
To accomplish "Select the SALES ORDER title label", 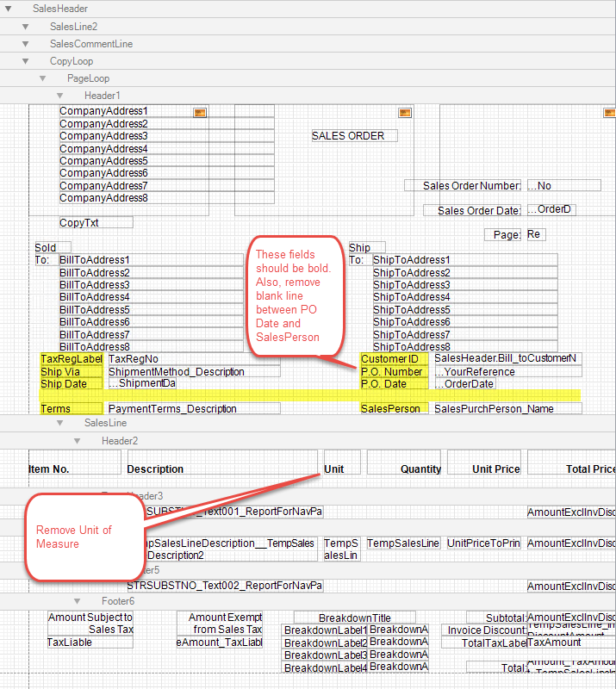I will coord(354,136).
